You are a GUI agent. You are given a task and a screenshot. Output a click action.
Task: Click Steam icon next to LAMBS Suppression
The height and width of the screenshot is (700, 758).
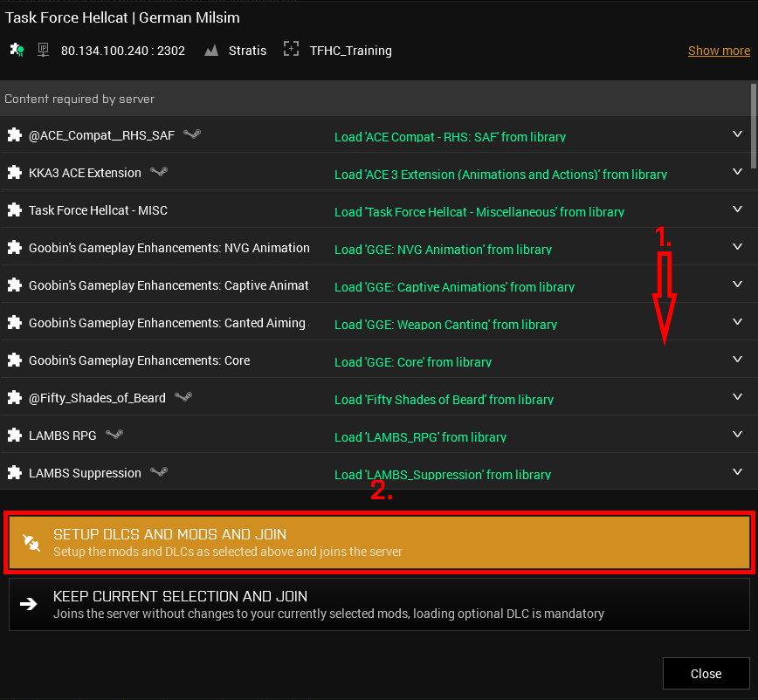pos(159,471)
